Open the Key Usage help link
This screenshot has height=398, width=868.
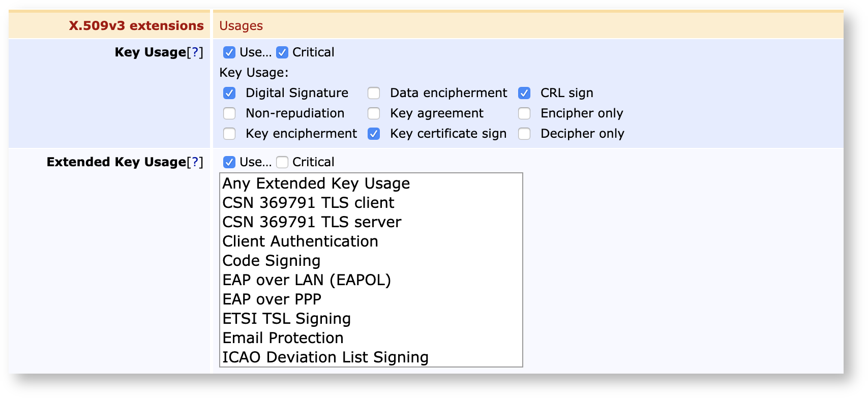pyautogui.click(x=195, y=52)
